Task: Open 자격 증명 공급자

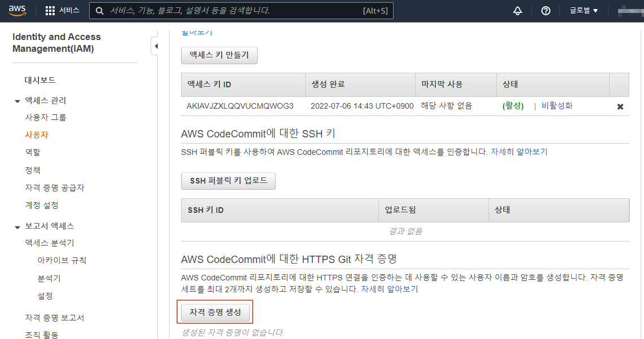Action: point(55,188)
